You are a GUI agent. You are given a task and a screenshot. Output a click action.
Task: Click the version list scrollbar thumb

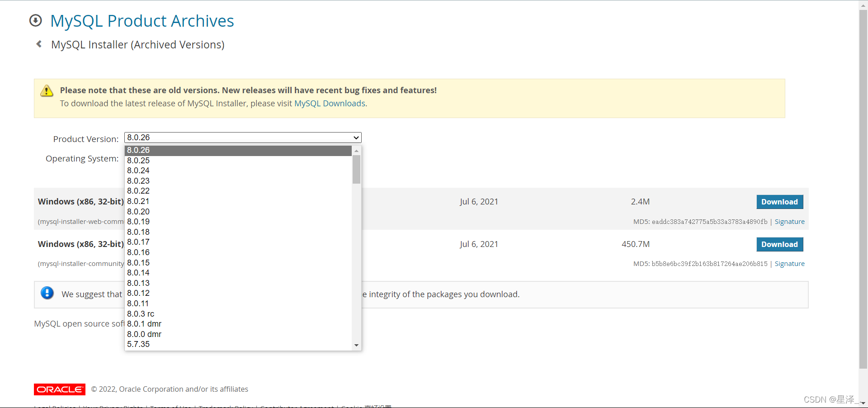click(x=357, y=170)
